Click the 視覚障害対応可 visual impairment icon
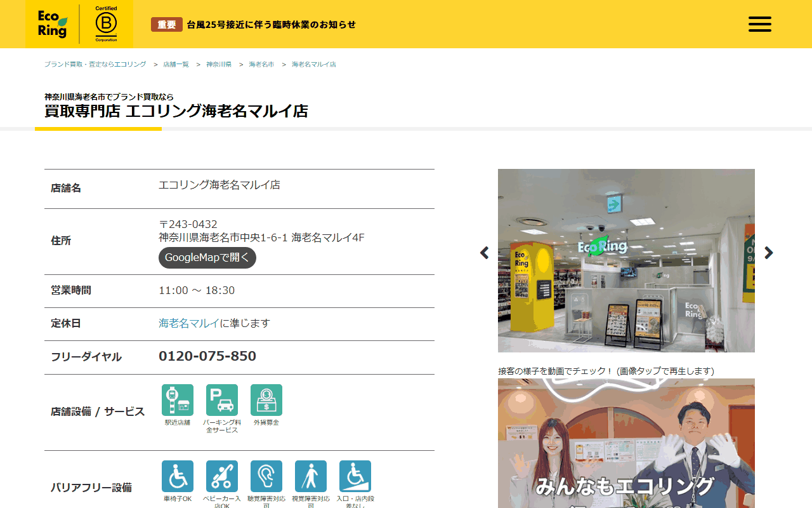This screenshot has height=508, width=812. pos(311,476)
